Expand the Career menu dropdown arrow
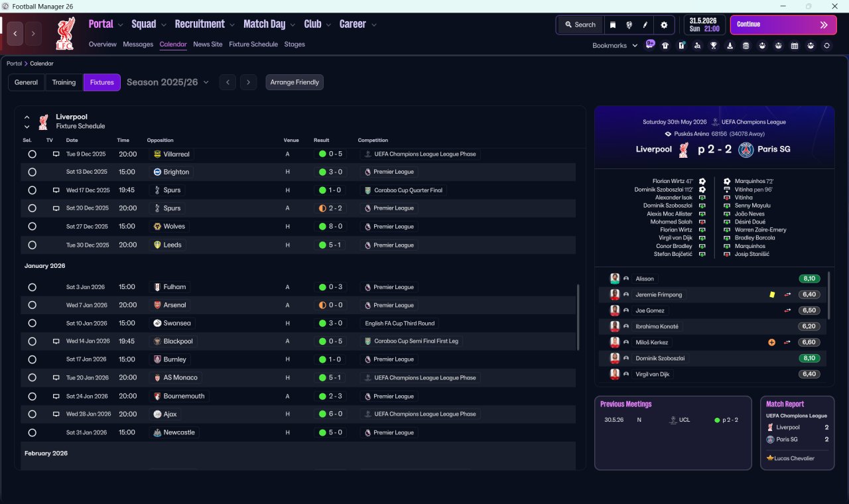The height and width of the screenshot is (504, 849). (x=374, y=25)
